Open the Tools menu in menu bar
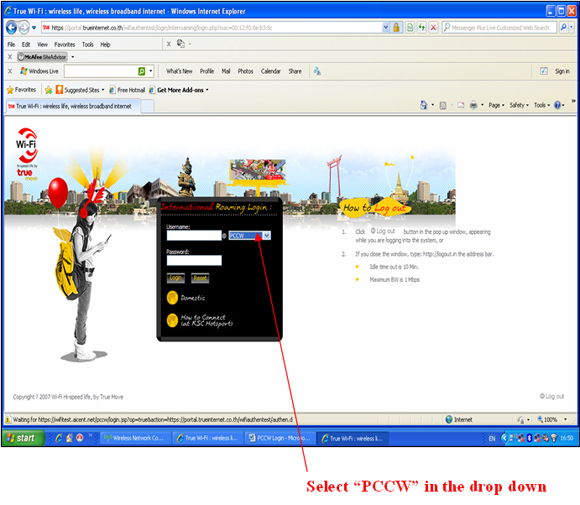The height and width of the screenshot is (505, 580). click(x=88, y=44)
